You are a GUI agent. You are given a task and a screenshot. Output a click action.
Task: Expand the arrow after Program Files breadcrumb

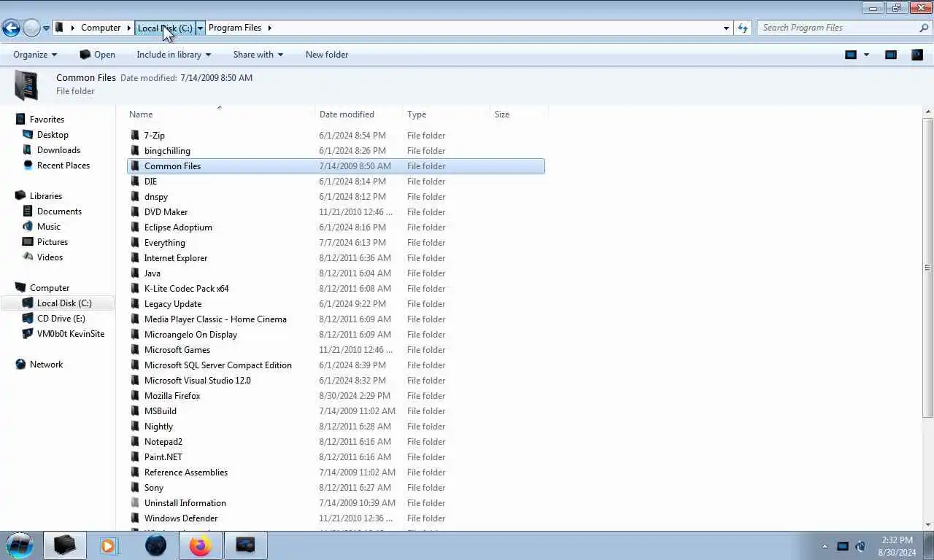pyautogui.click(x=269, y=28)
